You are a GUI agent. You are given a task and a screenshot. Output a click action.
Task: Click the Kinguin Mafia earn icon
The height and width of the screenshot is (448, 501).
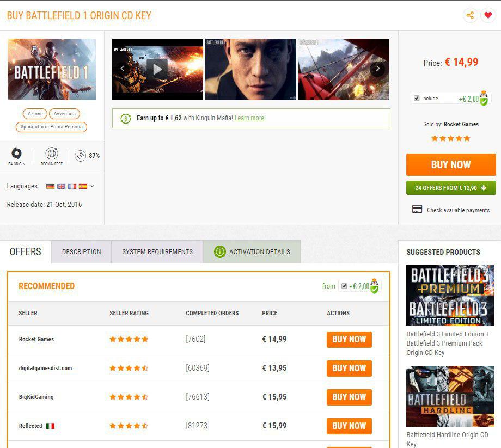(126, 119)
